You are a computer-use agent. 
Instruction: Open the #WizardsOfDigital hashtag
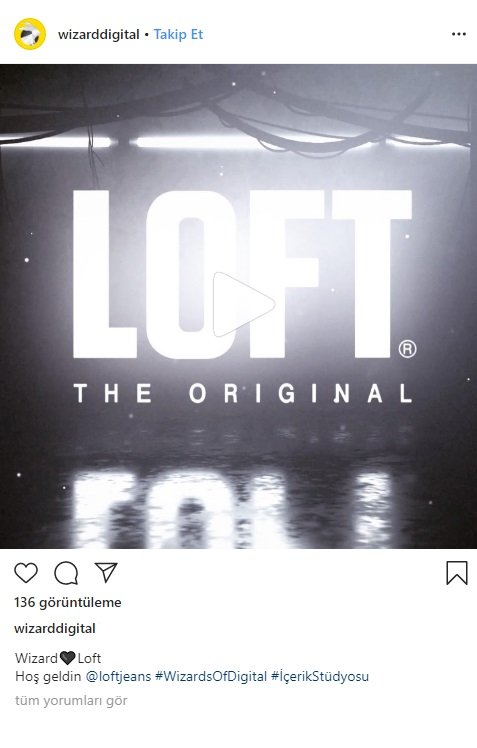point(211,676)
